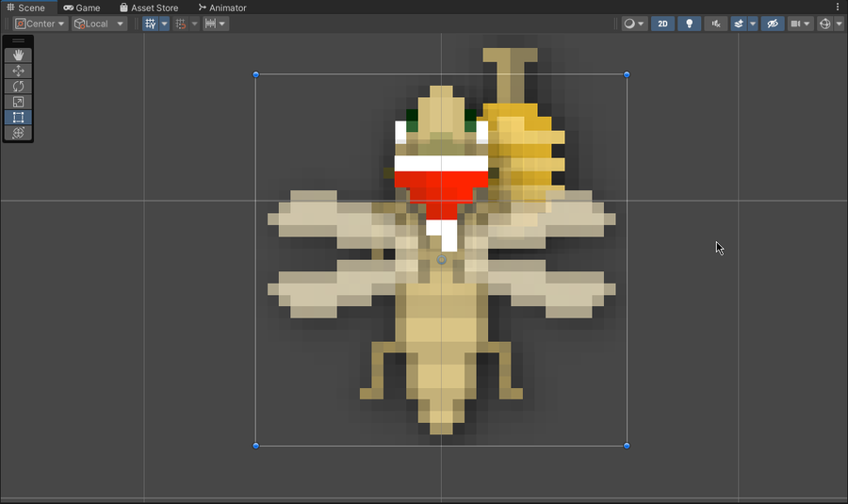Toggle the scene grid visibility icon
This screenshot has height=504, width=848.
click(x=151, y=24)
